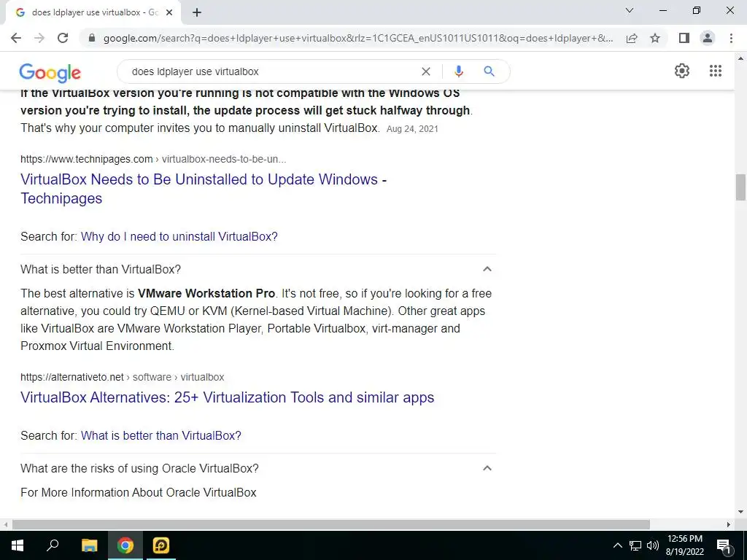The width and height of the screenshot is (747, 560).
Task: Open the Chrome profile avatar
Action: click(708, 38)
